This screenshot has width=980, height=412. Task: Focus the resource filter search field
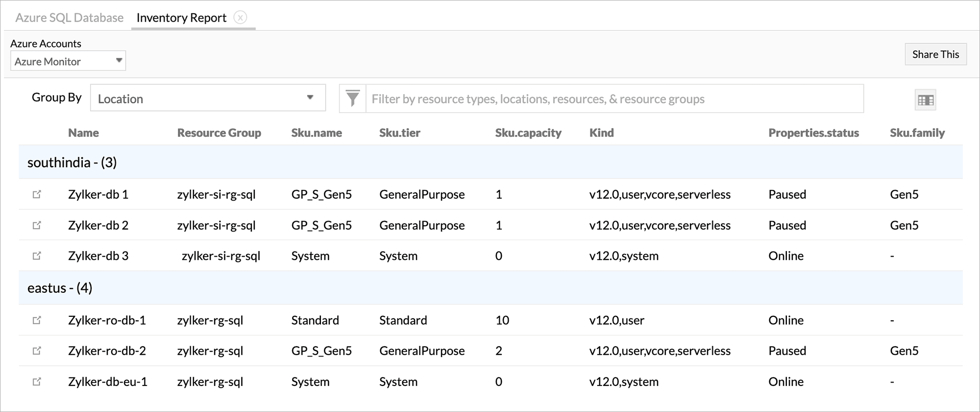614,99
